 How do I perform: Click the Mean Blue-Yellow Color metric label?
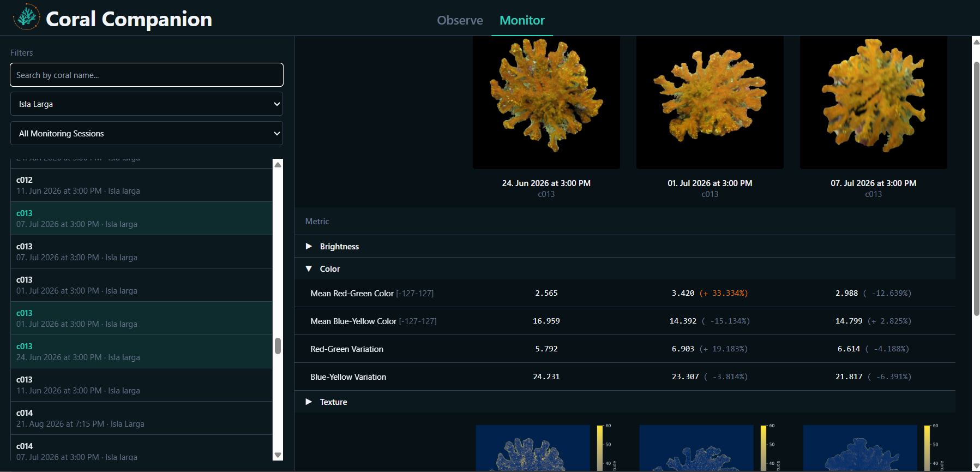[353, 321]
